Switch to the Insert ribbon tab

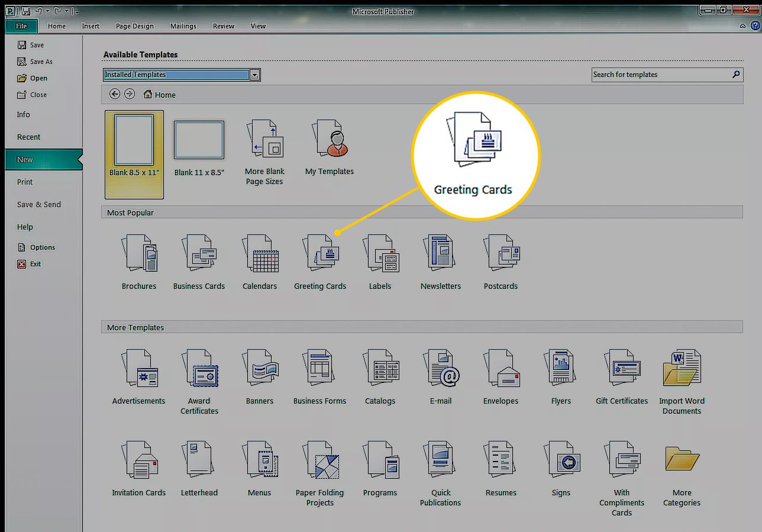(x=91, y=26)
